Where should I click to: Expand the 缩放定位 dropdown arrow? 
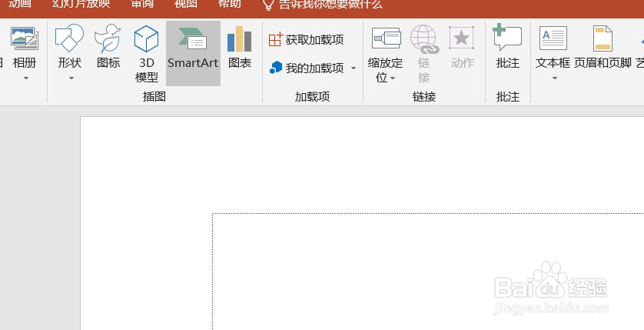click(x=393, y=78)
